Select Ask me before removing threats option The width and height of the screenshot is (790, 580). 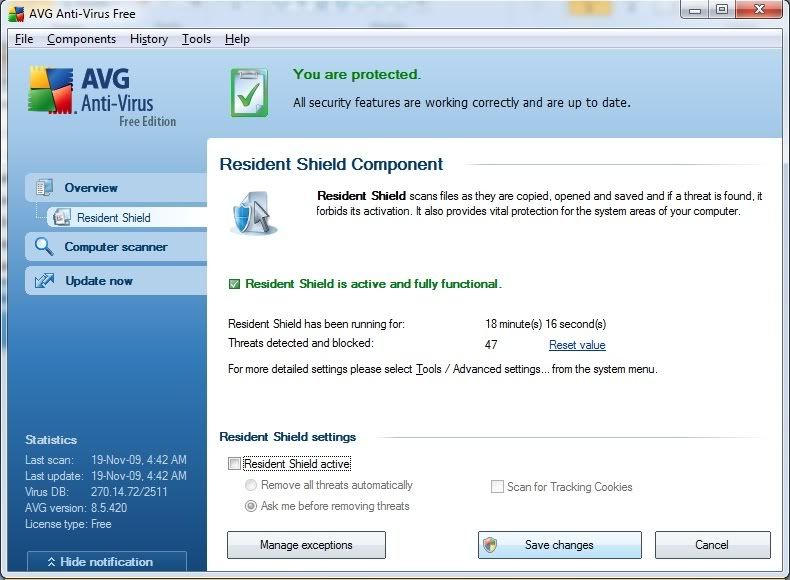[250, 506]
